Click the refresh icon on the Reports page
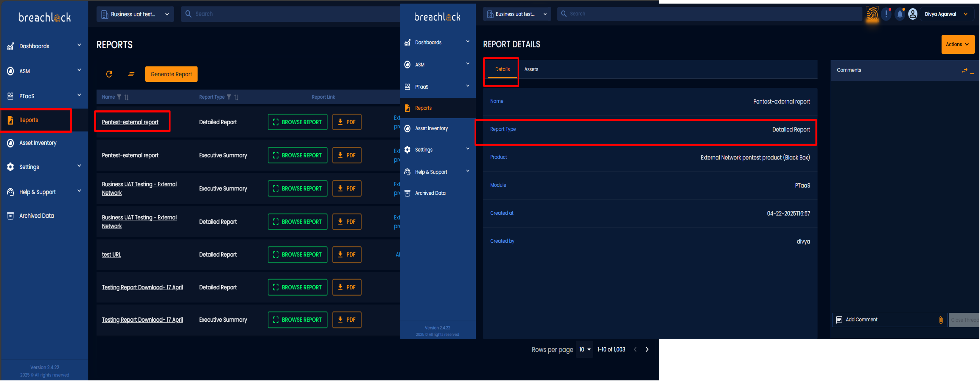This screenshot has height=381, width=980. pyautogui.click(x=109, y=74)
